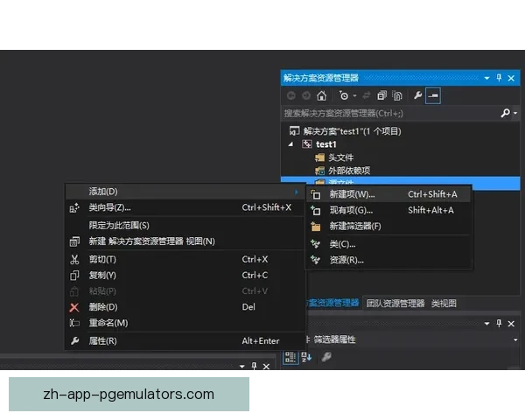Screen dimensions: 525x420
Task: Choose 复制(Y) from context menu
Action: (x=185, y=276)
